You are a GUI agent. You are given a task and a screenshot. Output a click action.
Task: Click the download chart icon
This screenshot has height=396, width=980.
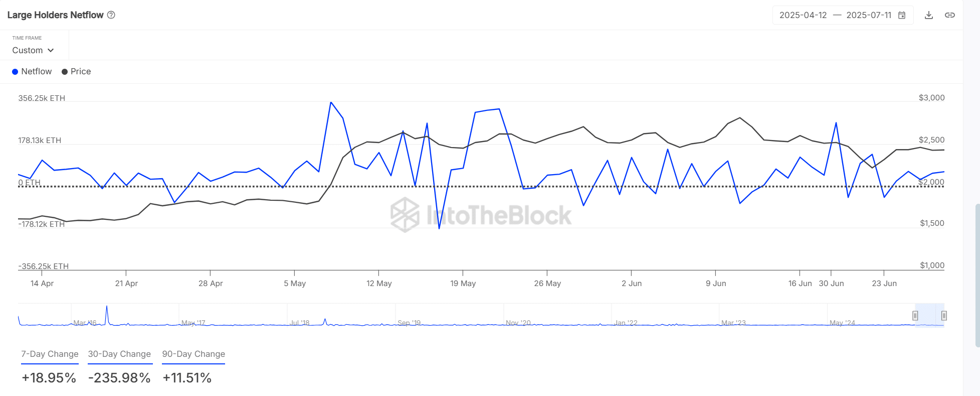[x=929, y=15]
